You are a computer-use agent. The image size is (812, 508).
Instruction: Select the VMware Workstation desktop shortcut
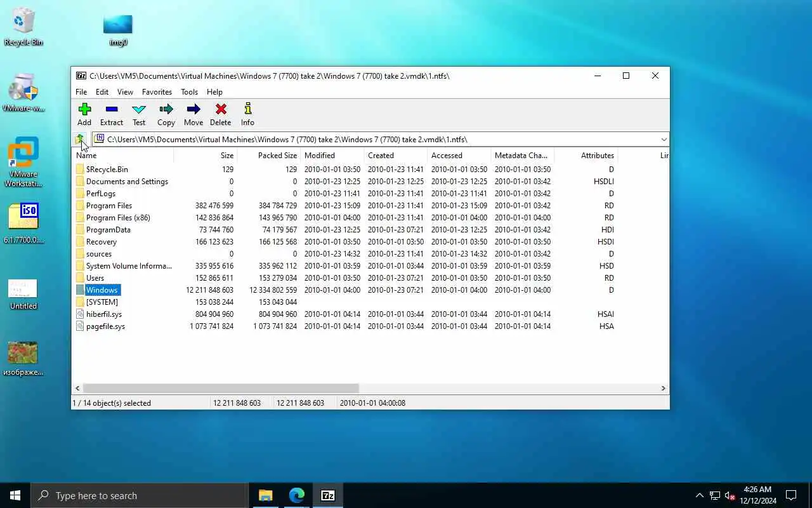tap(23, 163)
